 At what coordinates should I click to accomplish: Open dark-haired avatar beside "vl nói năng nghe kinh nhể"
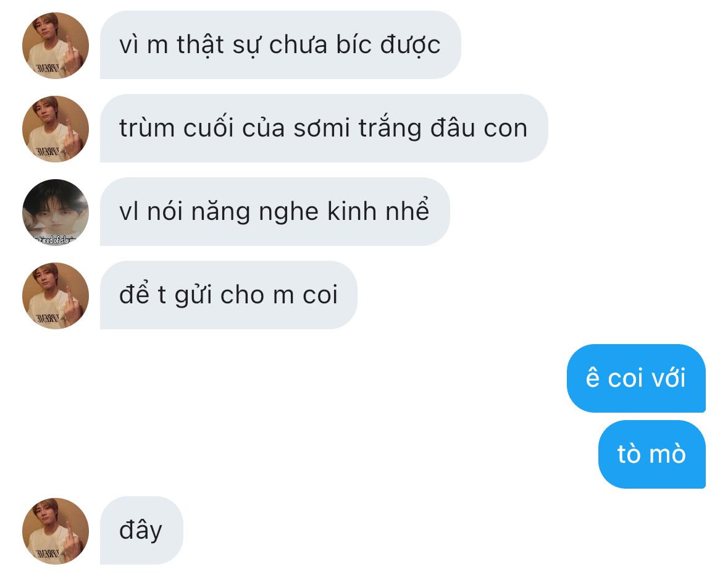click(x=55, y=213)
